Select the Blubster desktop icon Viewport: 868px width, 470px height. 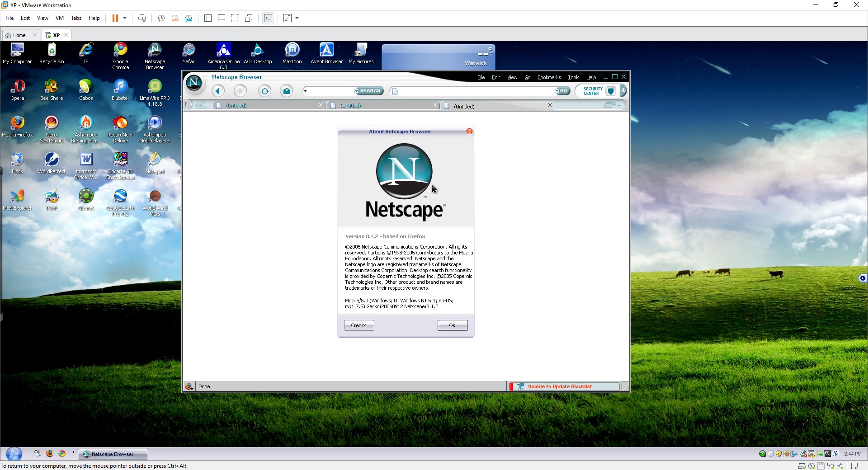120,90
